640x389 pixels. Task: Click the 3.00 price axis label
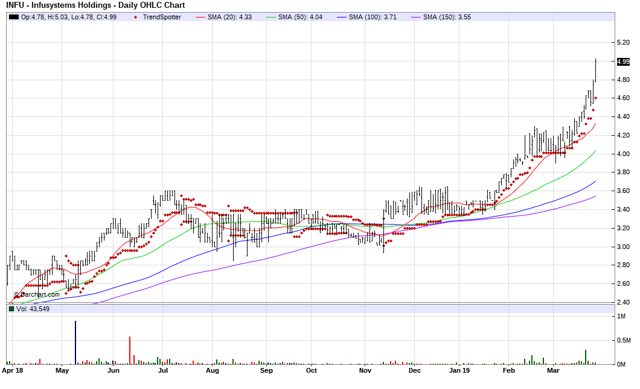(x=623, y=247)
